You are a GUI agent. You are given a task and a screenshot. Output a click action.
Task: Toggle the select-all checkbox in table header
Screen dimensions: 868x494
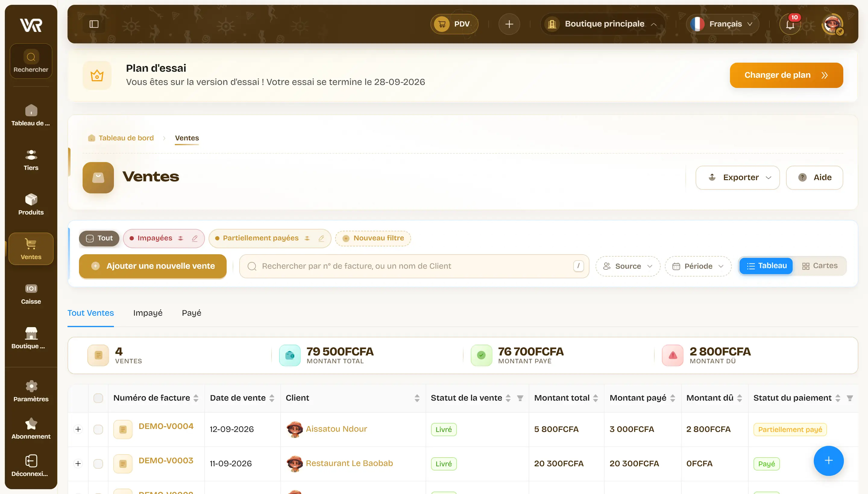pos(98,398)
